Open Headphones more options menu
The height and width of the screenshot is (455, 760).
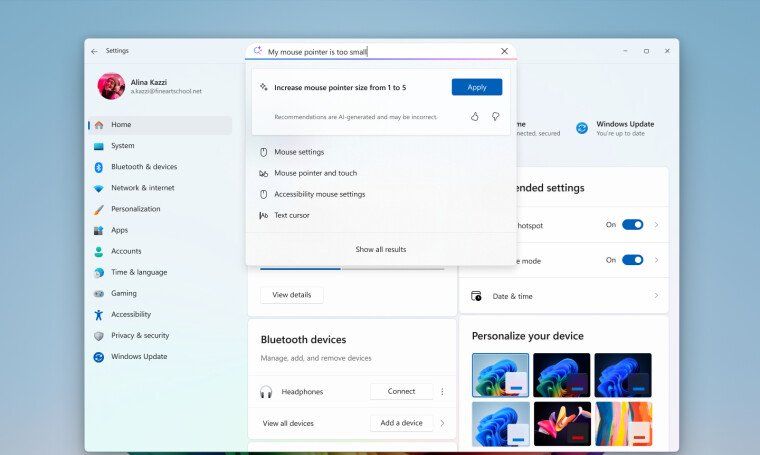(x=442, y=392)
